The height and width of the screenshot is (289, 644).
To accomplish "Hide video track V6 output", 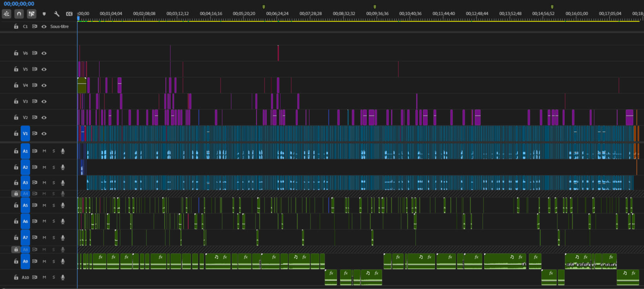I will tap(44, 53).
